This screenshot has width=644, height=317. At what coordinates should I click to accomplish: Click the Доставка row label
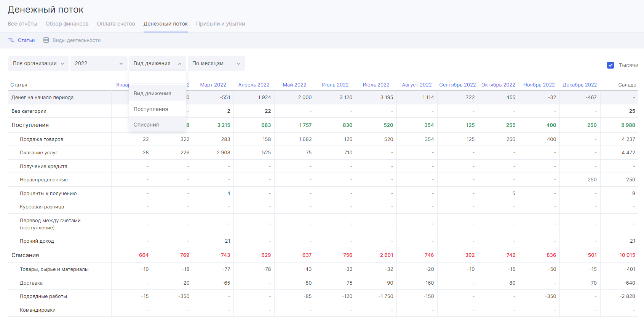[x=31, y=283]
